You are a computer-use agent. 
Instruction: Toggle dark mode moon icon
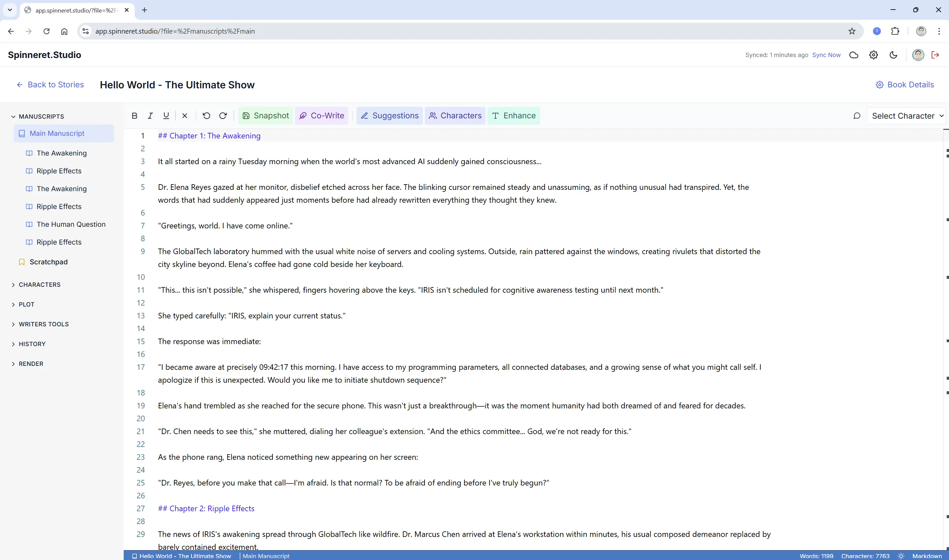tap(893, 55)
